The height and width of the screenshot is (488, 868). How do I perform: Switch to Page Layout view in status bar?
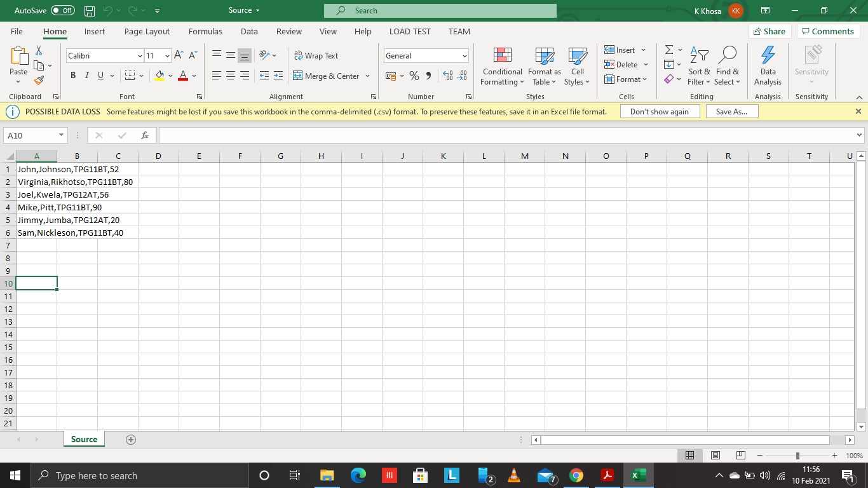pyautogui.click(x=715, y=456)
